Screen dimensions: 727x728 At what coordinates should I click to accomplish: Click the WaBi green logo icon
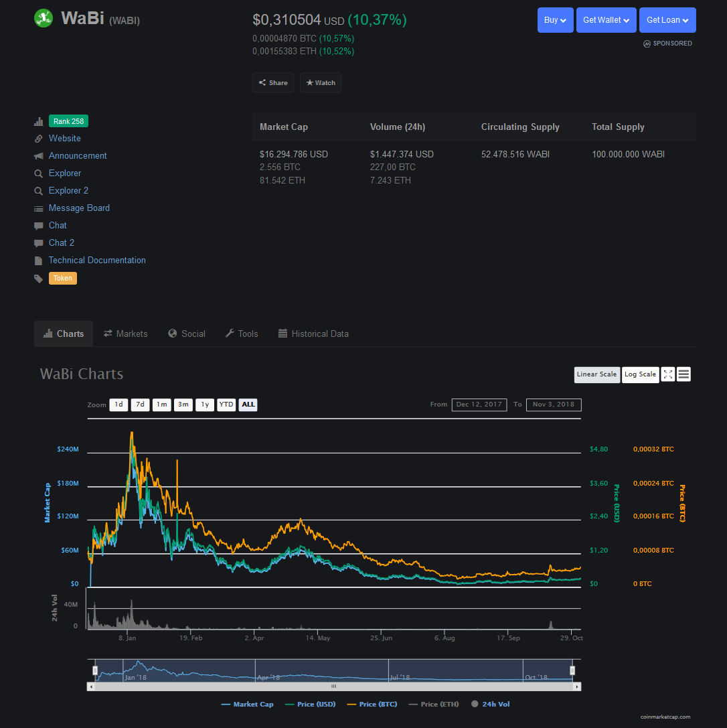point(43,18)
